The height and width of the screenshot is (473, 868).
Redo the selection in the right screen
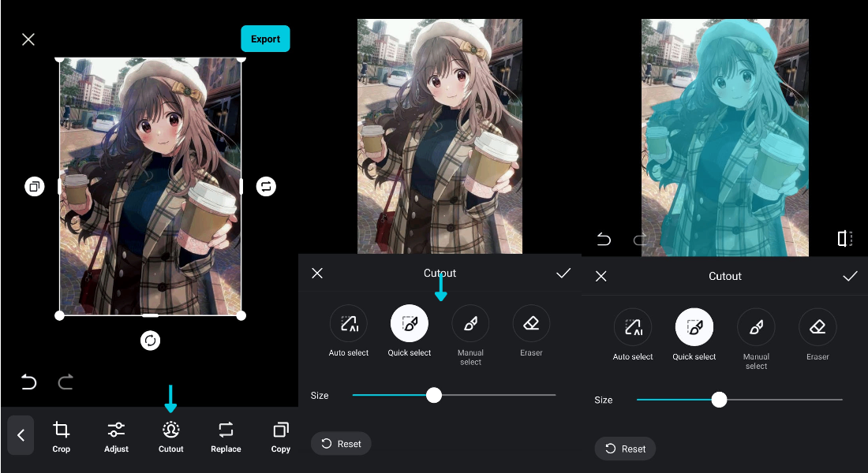pyautogui.click(x=641, y=239)
